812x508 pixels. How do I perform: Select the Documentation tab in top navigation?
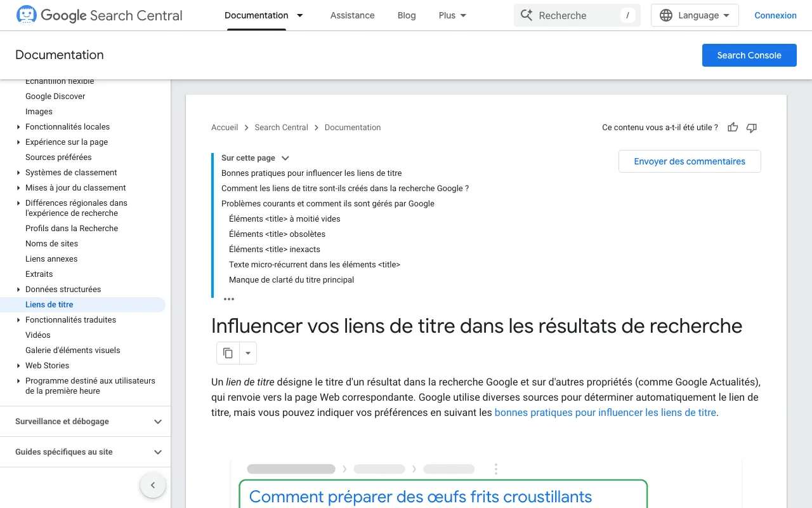coord(256,15)
